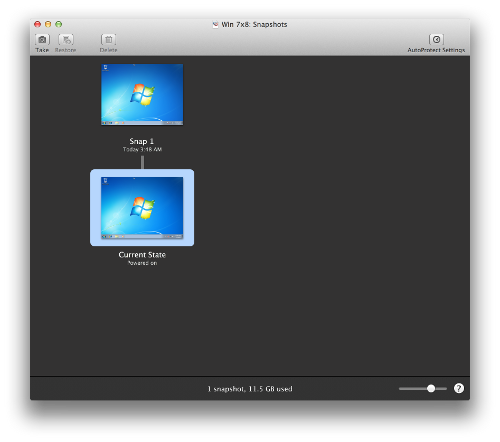This screenshot has width=500, height=442.
Task: Click the Today 3:18 AM timestamp
Action: pos(142,149)
